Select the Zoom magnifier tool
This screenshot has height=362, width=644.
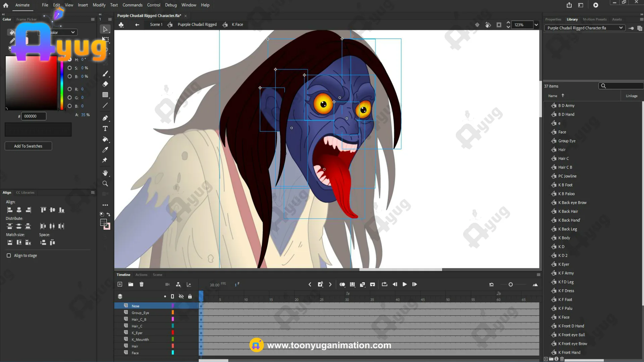point(105,184)
